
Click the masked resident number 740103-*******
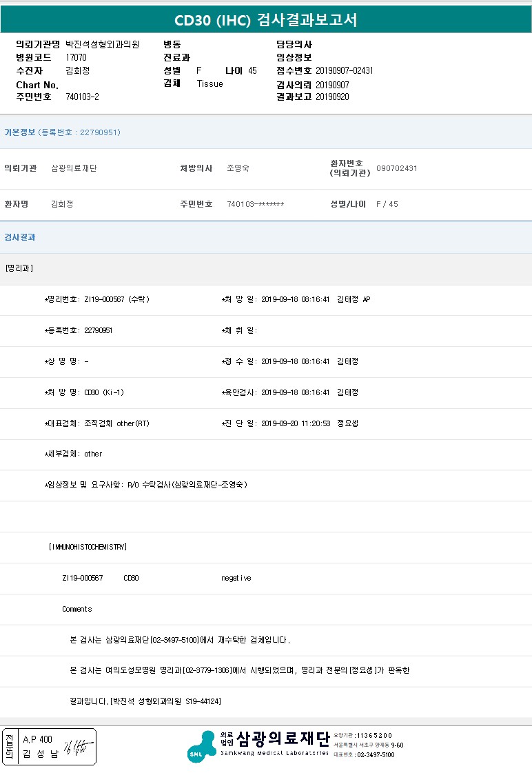click(255, 205)
